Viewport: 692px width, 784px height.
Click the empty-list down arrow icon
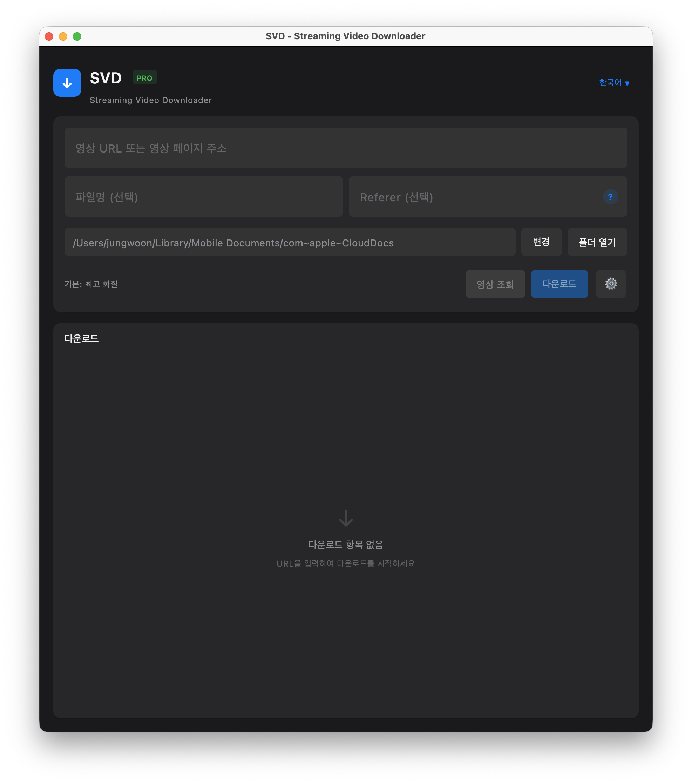[346, 518]
